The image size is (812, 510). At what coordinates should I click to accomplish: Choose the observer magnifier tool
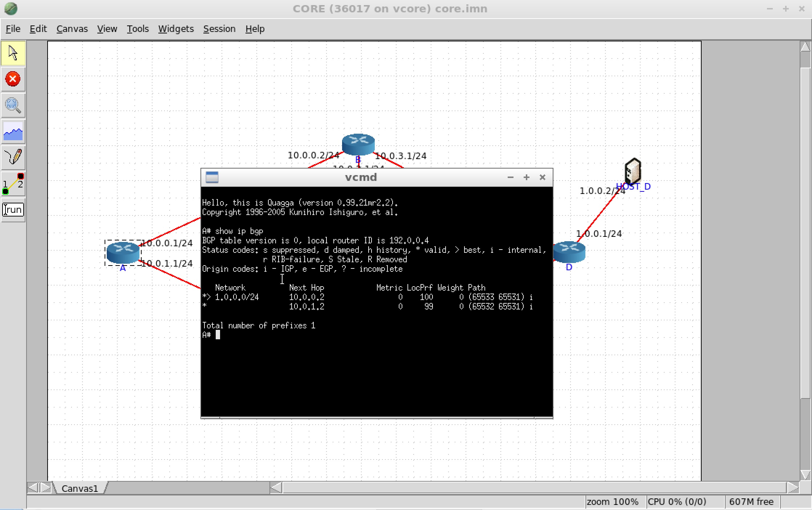[x=13, y=105]
